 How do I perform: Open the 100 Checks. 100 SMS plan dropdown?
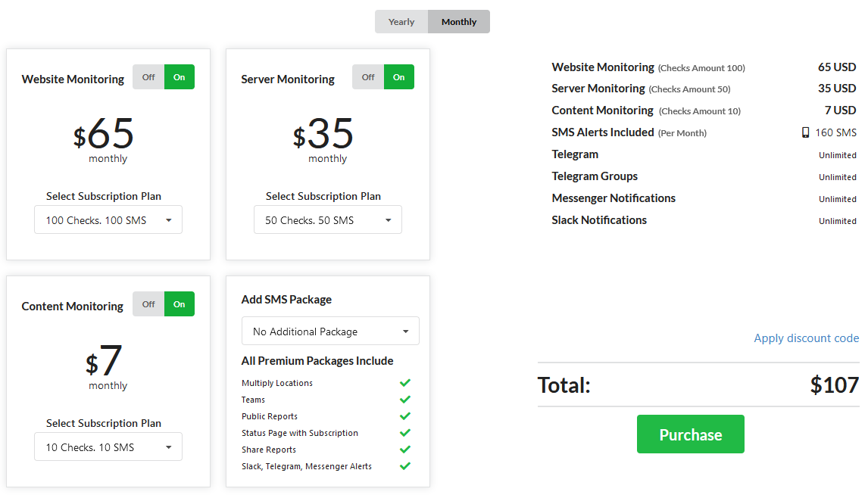click(108, 219)
